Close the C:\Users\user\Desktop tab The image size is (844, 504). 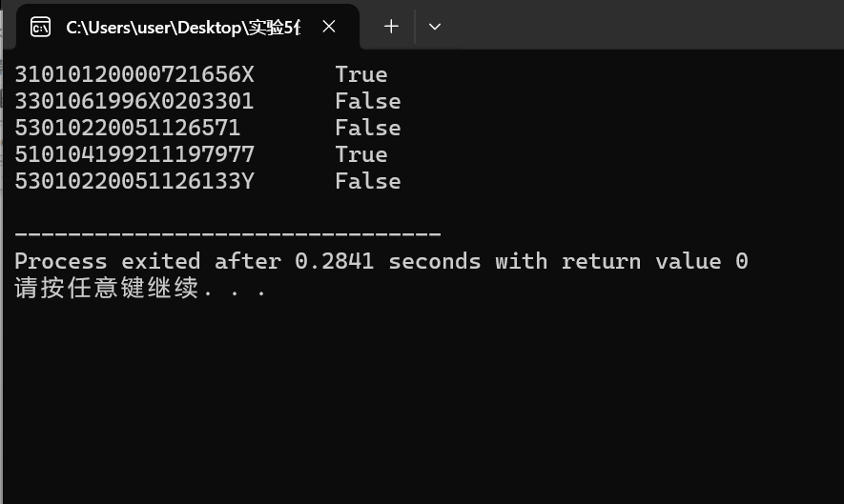pyautogui.click(x=329, y=27)
